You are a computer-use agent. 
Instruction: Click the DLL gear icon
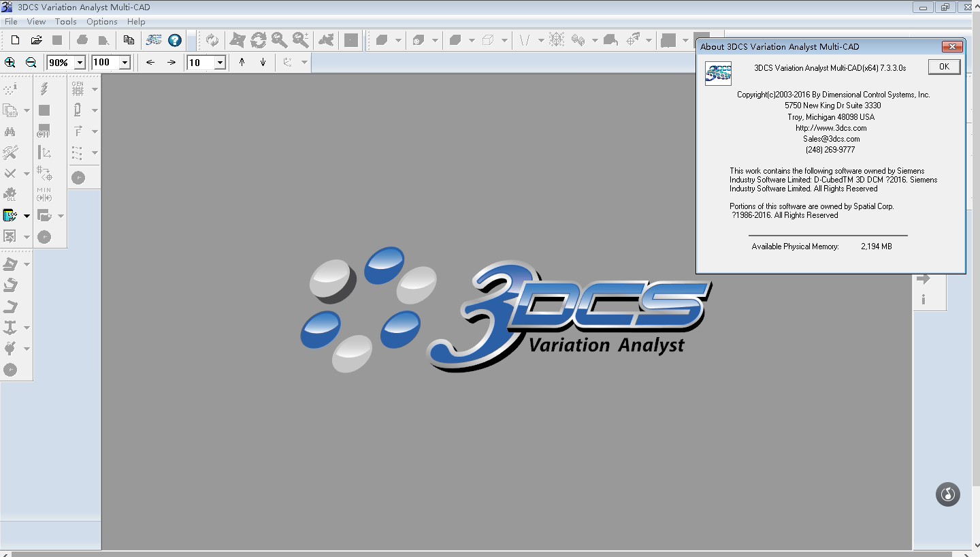pos(10,195)
